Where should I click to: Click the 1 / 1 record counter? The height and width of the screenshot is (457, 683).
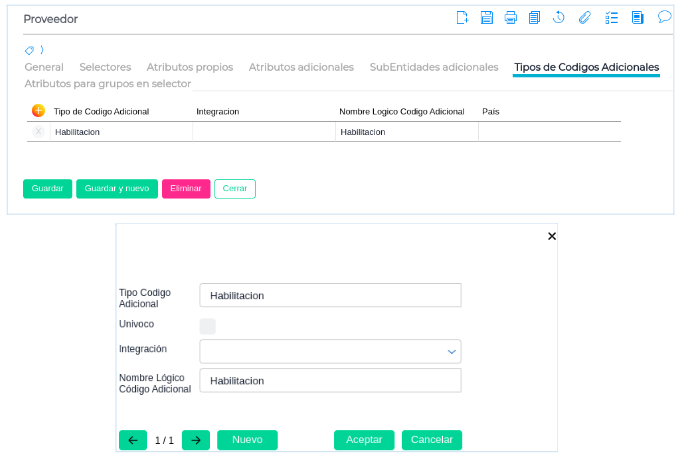click(164, 440)
